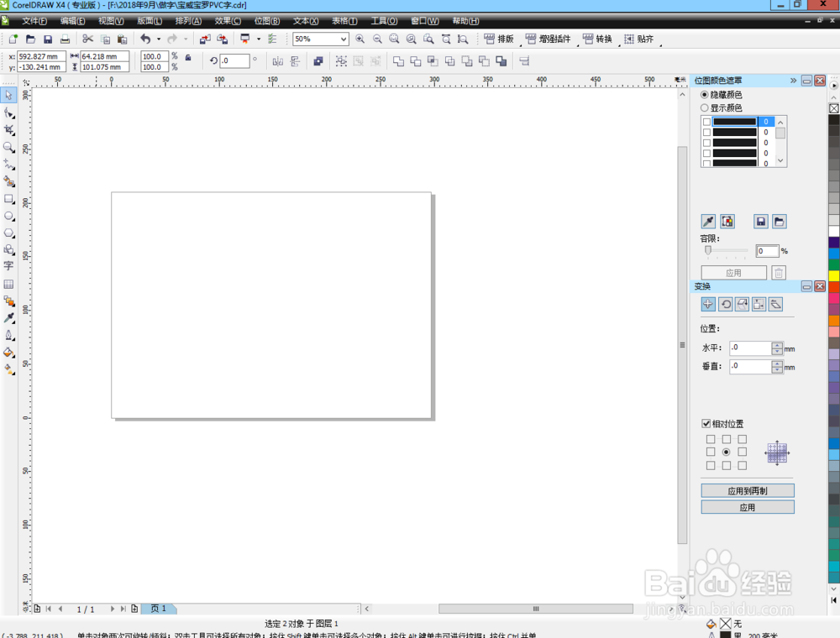Click the Zoom in magnifier
This screenshot has width=840, height=638.
click(x=360, y=39)
